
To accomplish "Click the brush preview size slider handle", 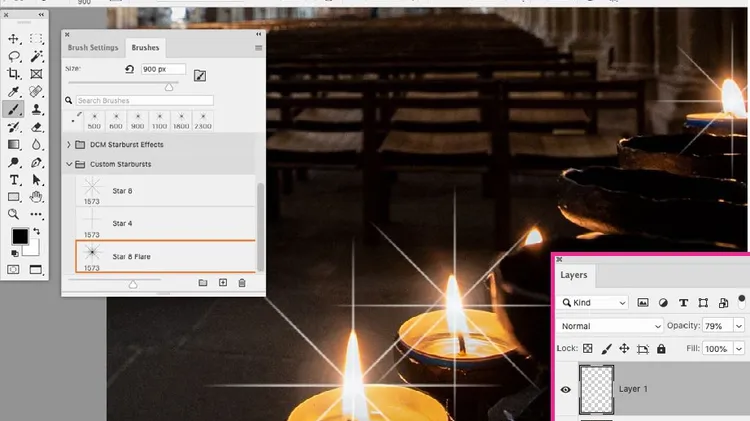I will [133, 284].
